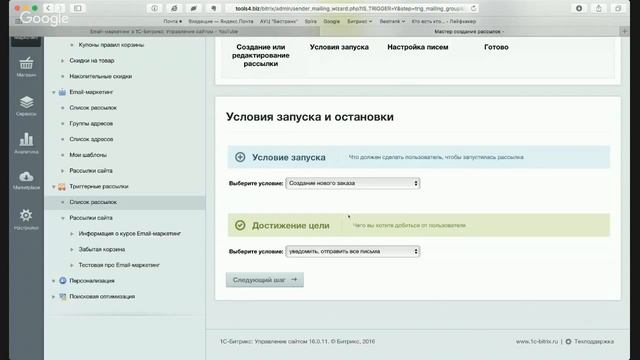The height and width of the screenshot is (360, 640).
Task: Open Забытая корзина tree item
Action: tap(102, 249)
